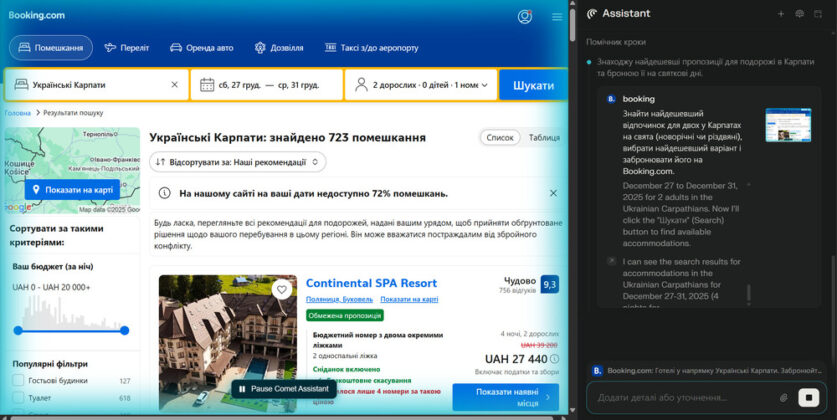837x420 pixels.
Task: Click the Сніданок включено text
Action: pos(346,369)
